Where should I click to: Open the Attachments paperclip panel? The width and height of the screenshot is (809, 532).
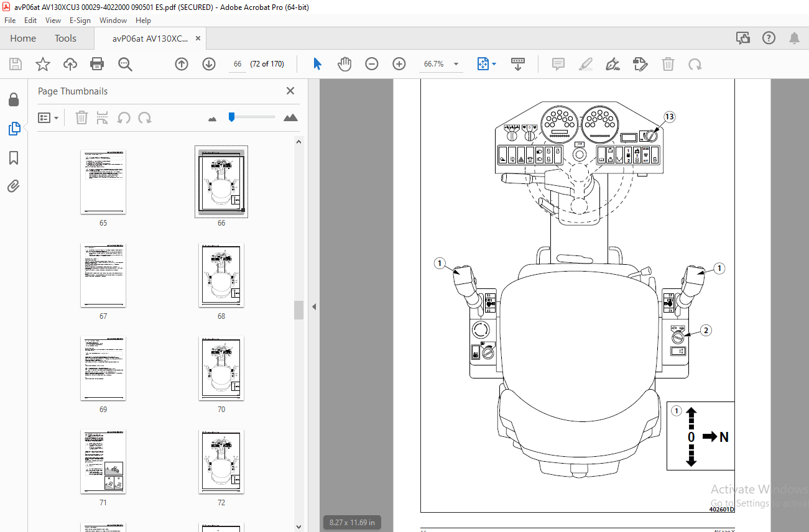[x=14, y=186]
